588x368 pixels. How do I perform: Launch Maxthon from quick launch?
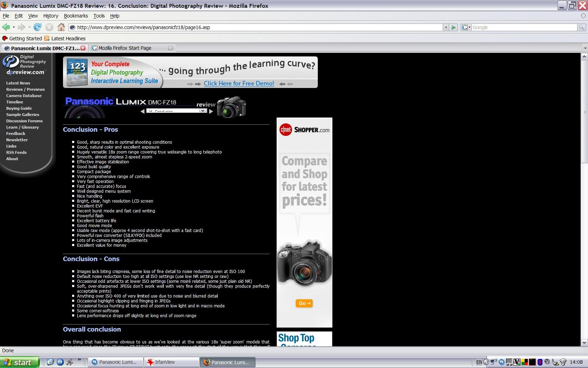[x=60, y=362]
